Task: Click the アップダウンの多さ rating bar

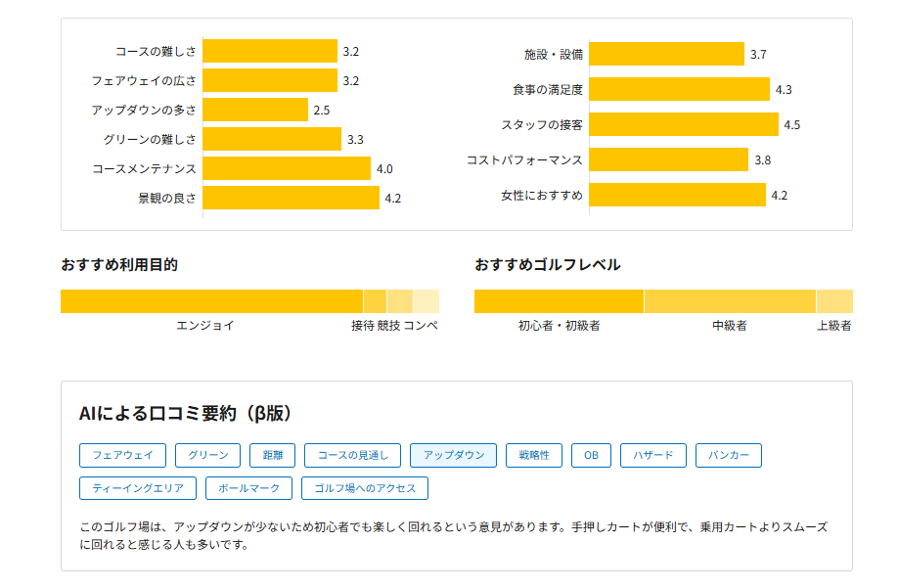Action: 255,110
